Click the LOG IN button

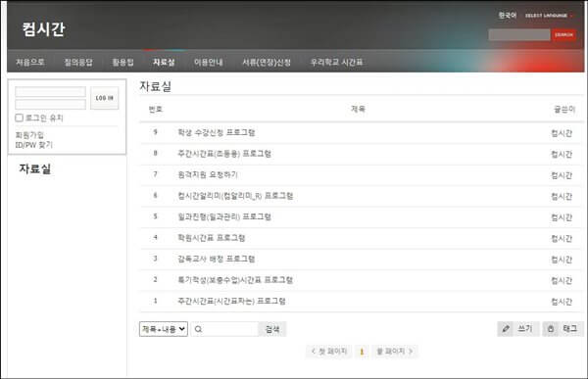[x=104, y=98]
